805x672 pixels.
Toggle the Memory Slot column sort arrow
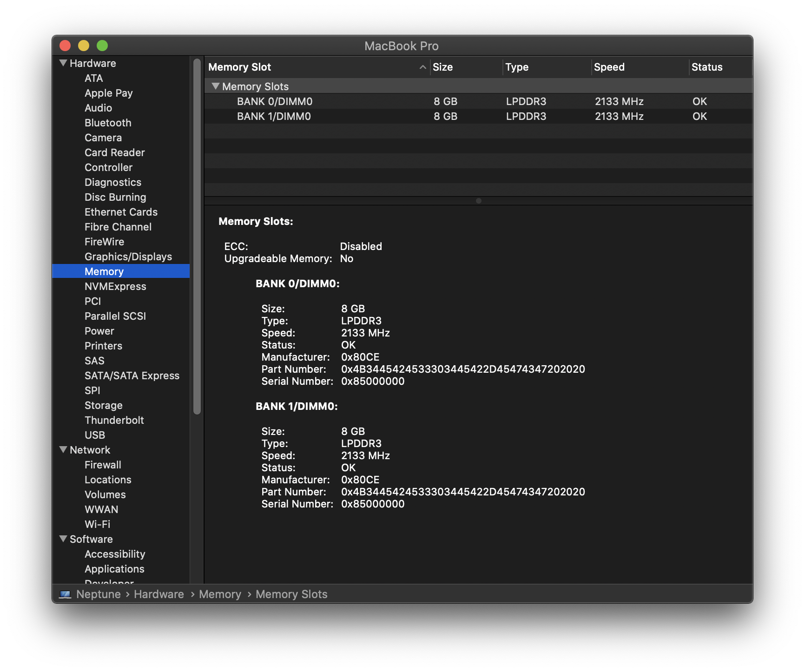point(422,67)
